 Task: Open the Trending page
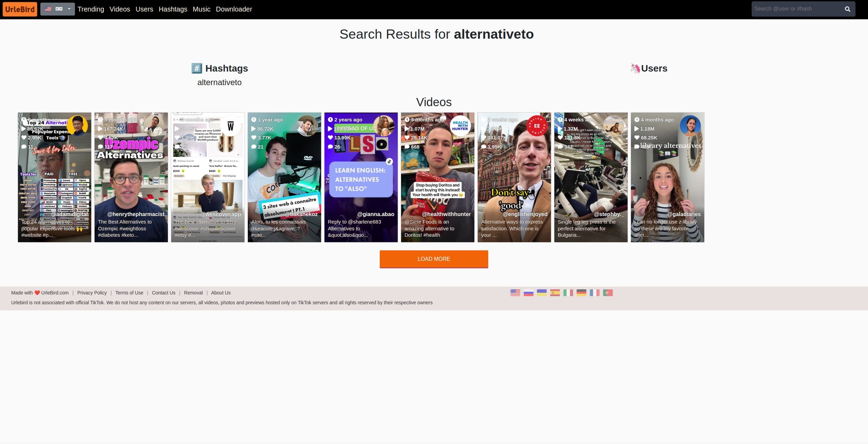[91, 9]
